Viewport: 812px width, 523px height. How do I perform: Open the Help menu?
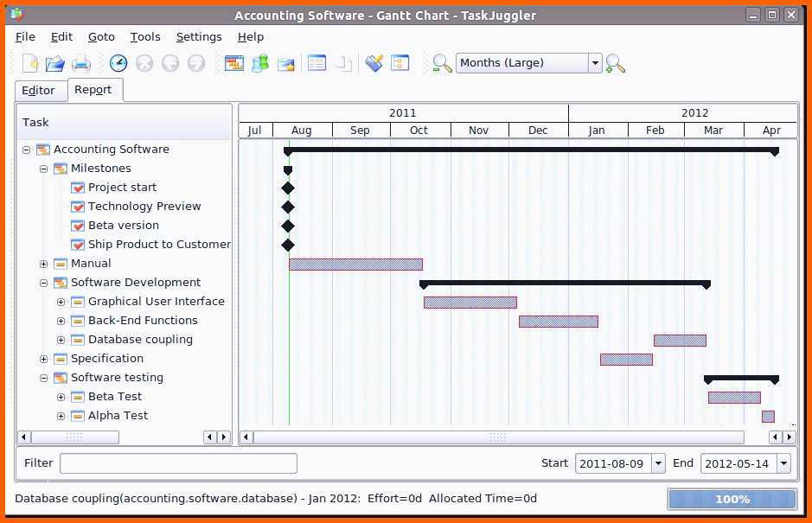pos(251,37)
